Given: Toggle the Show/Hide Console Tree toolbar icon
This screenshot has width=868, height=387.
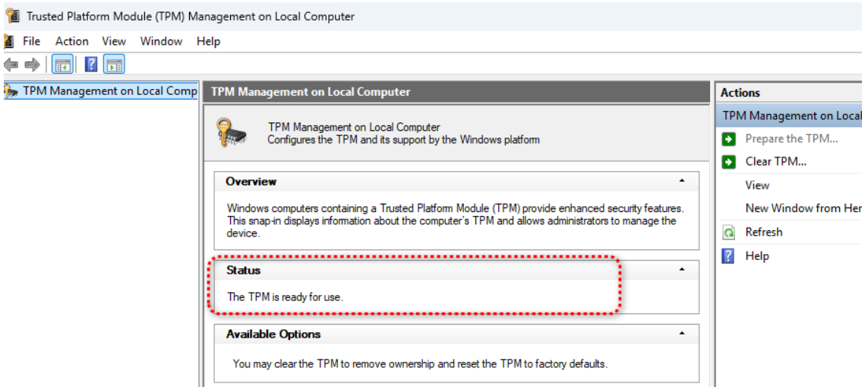Looking at the screenshot, I should coord(62,65).
